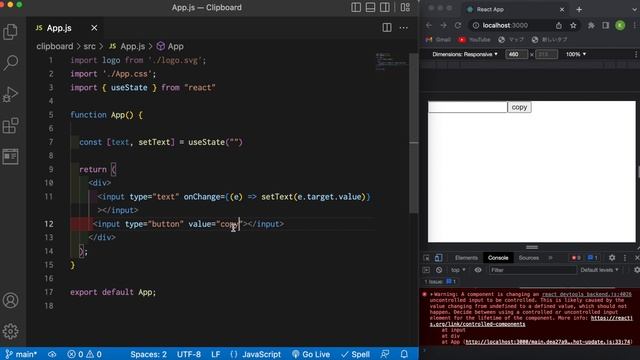Open the top JavaScript context dropdown
This screenshot has width=640, height=360.
click(458, 270)
